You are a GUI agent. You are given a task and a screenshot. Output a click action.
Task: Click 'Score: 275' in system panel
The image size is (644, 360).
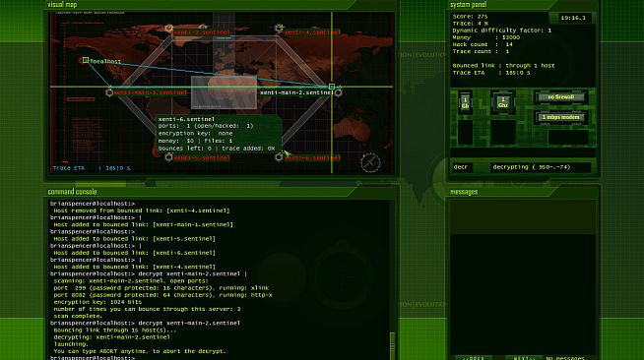(x=470, y=17)
